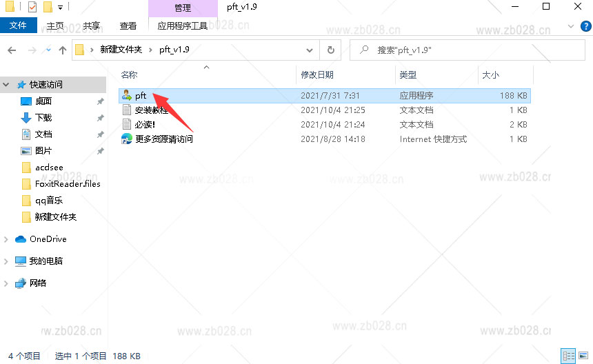Open the 共享 ribbon tab
This screenshot has width=593, height=364.
(92, 26)
